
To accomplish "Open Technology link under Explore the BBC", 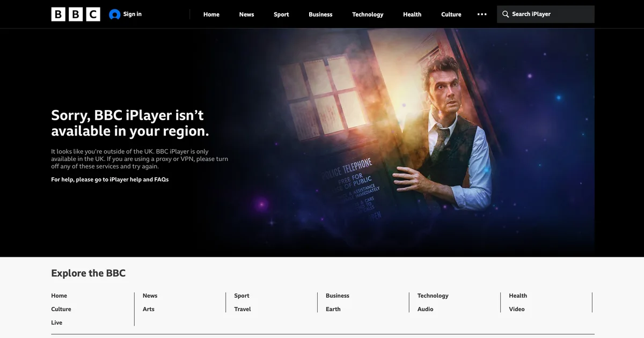I will point(433,296).
